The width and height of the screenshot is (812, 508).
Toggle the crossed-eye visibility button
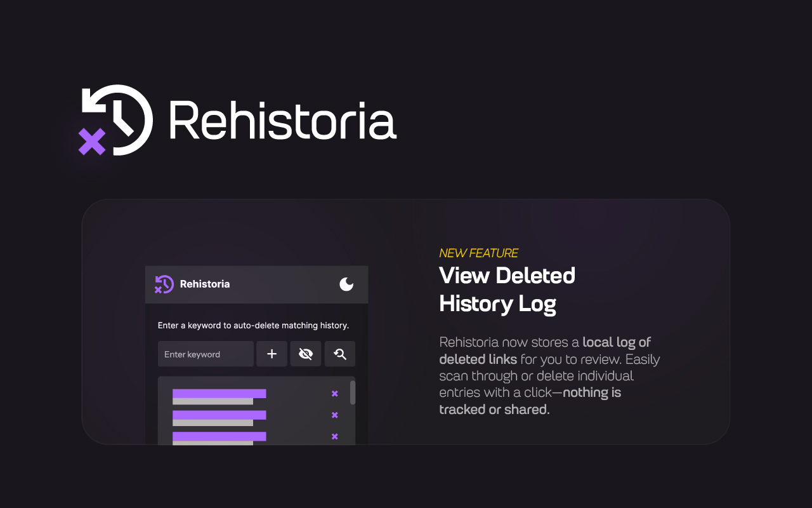[306, 354]
